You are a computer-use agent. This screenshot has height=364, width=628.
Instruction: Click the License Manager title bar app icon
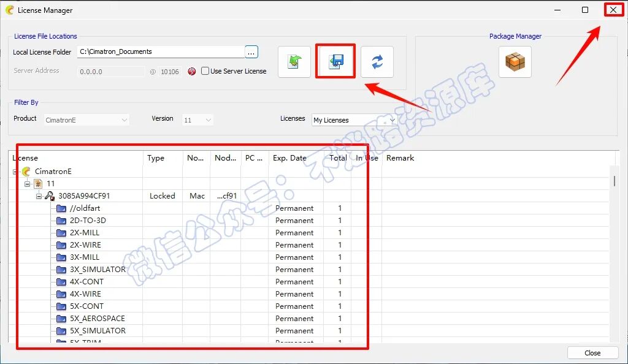click(x=10, y=10)
